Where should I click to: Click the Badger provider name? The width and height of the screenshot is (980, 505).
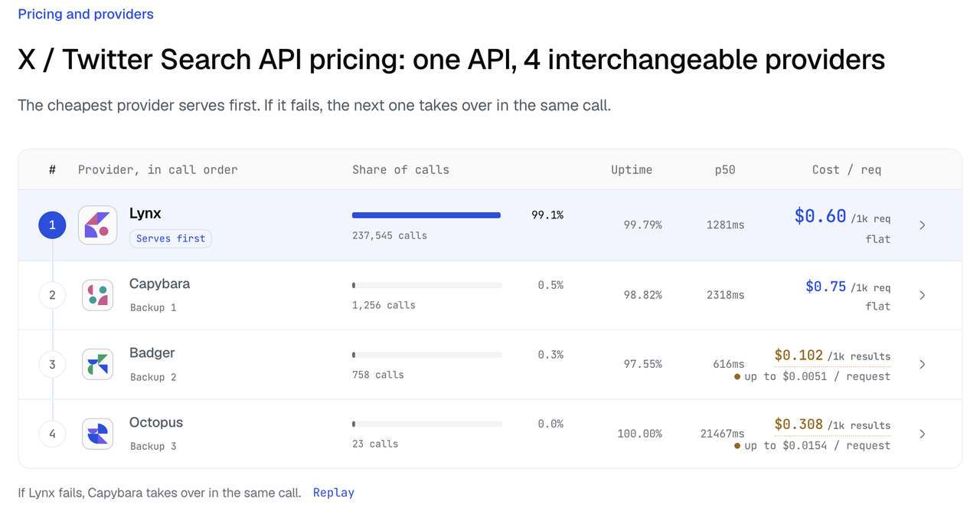pos(152,353)
